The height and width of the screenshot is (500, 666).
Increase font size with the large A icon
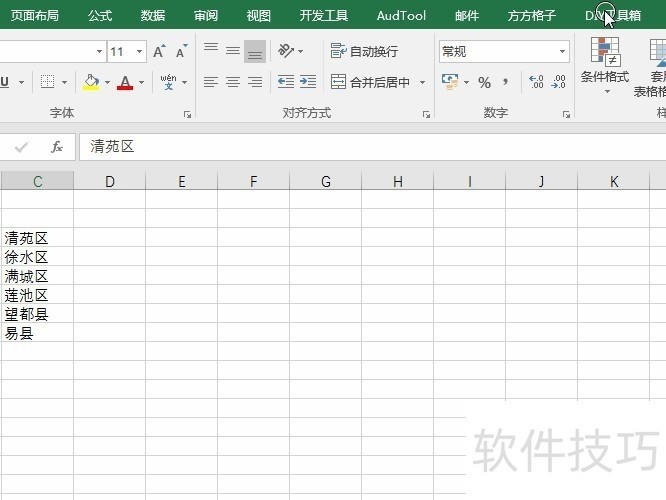point(159,51)
